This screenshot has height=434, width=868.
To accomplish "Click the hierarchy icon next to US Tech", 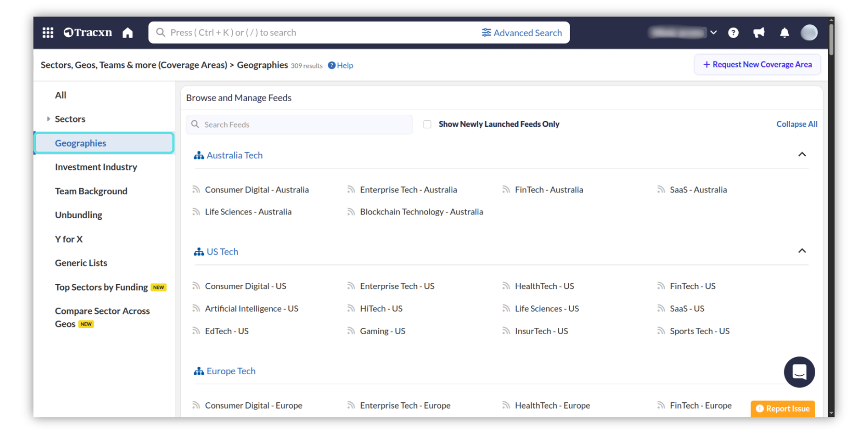I will [198, 252].
